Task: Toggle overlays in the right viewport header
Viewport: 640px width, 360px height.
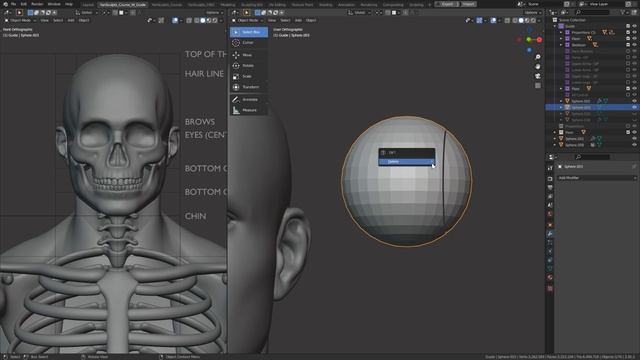Action: tap(493, 20)
